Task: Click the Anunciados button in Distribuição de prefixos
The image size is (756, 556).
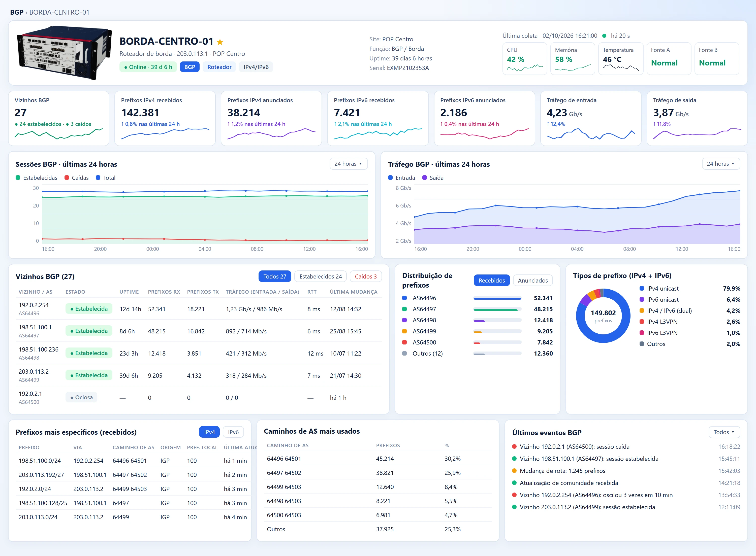Action: (532, 280)
